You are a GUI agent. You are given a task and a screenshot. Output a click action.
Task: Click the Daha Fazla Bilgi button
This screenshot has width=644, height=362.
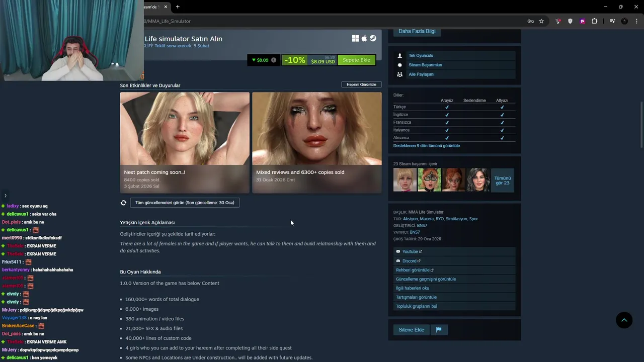point(417,31)
